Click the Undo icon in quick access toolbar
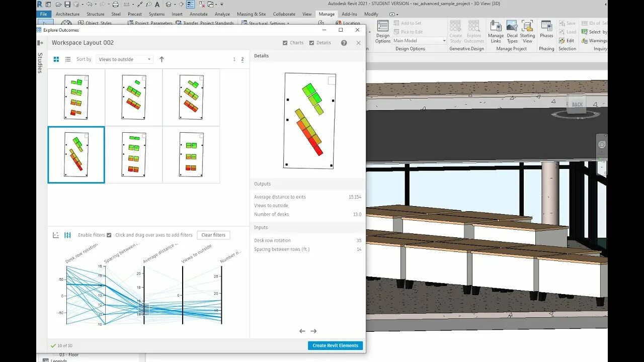 (x=89, y=4)
